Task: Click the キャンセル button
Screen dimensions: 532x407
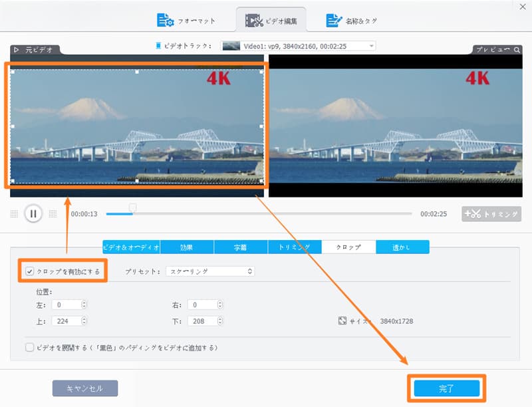Action: click(x=85, y=388)
